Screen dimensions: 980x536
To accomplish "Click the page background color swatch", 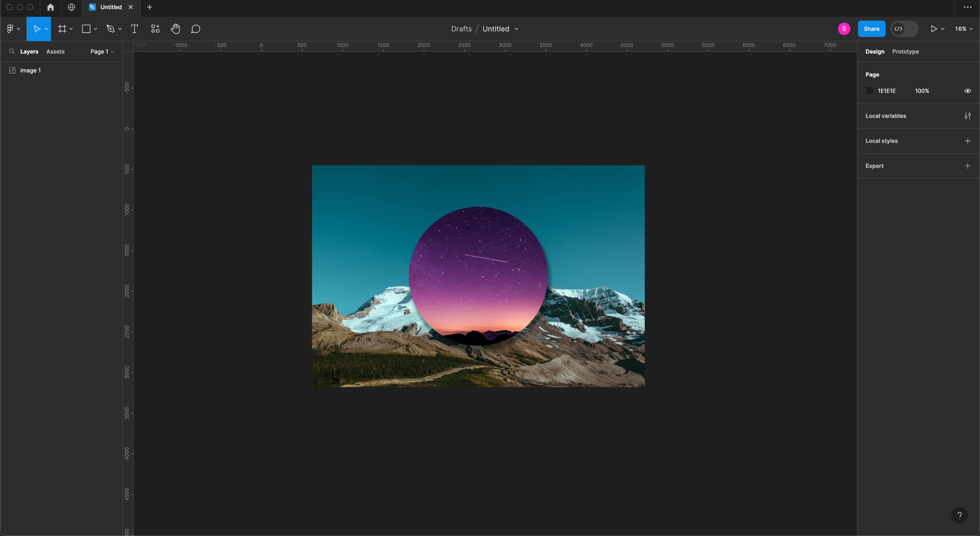I will tap(870, 91).
